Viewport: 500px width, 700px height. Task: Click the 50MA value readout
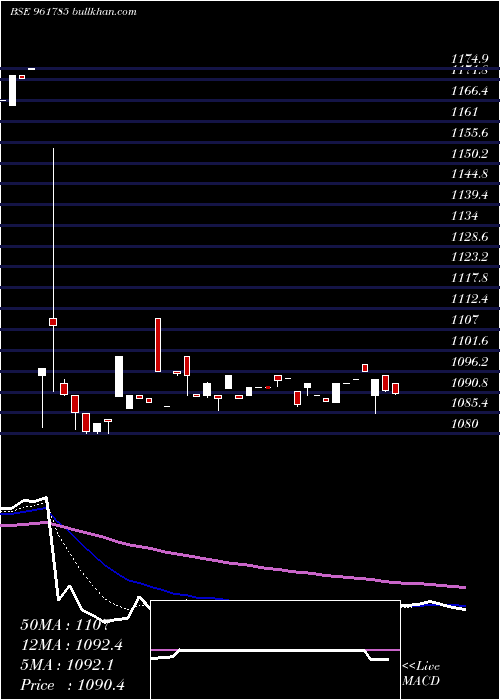pos(65,625)
